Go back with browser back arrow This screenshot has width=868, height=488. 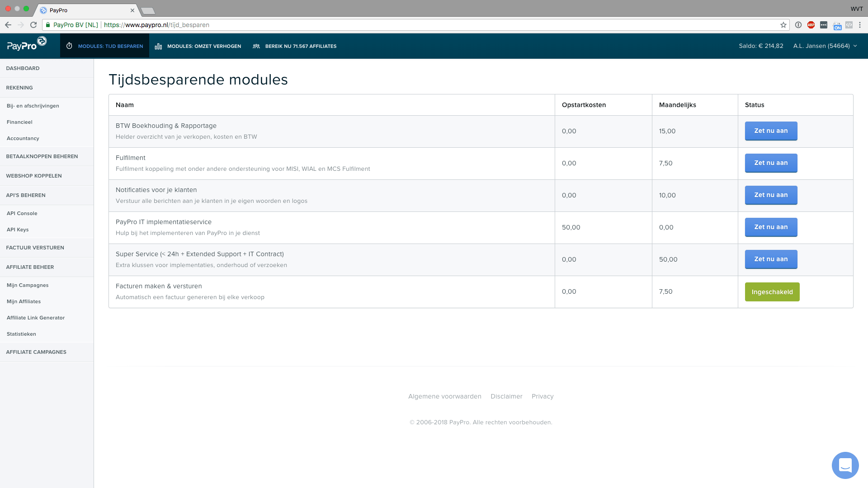coord(8,25)
